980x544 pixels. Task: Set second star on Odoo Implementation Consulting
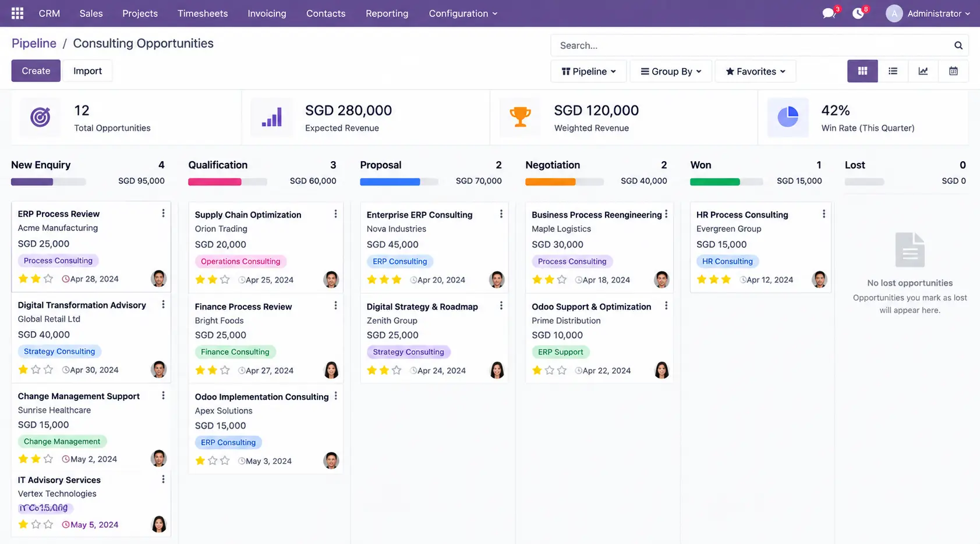coord(213,461)
